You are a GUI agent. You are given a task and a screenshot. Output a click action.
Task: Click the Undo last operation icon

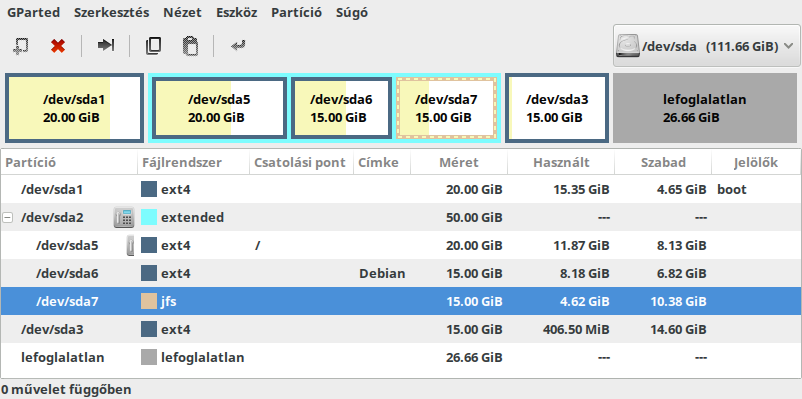[x=238, y=46]
